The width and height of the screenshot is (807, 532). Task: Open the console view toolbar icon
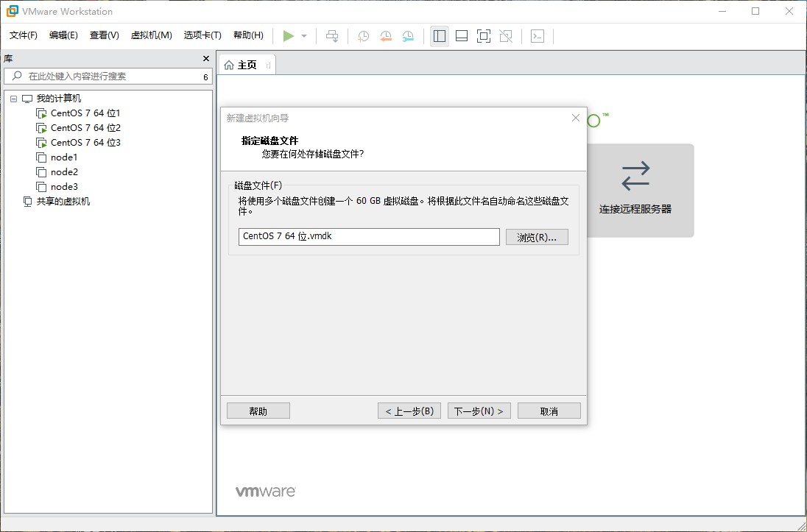(x=538, y=36)
